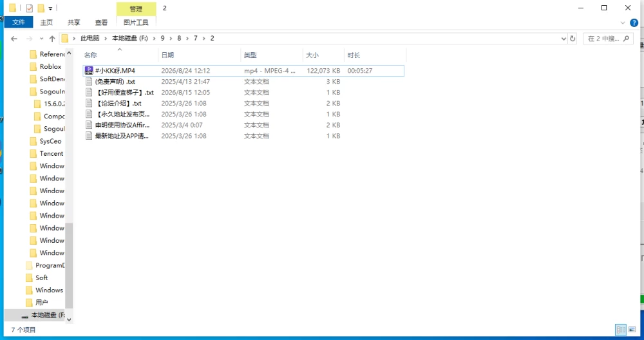Open customize quick access toolbar dropdown
Screen dimensions: 644x340
(x=50, y=8)
